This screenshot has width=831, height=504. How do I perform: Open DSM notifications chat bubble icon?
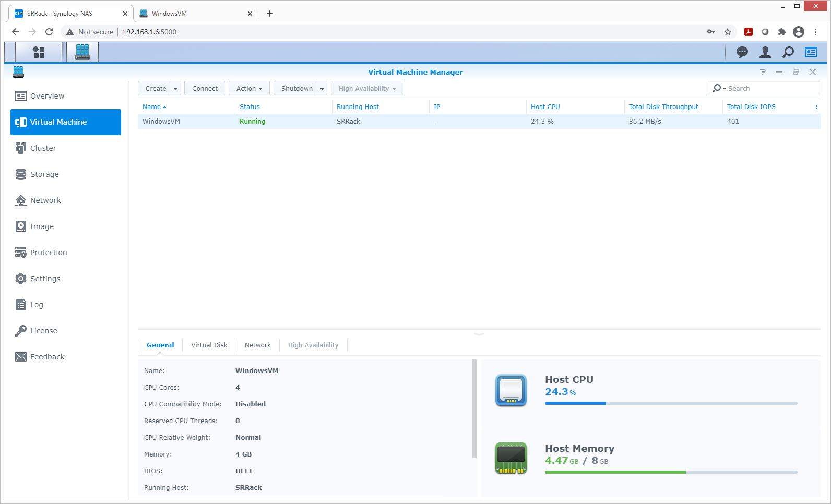point(742,52)
